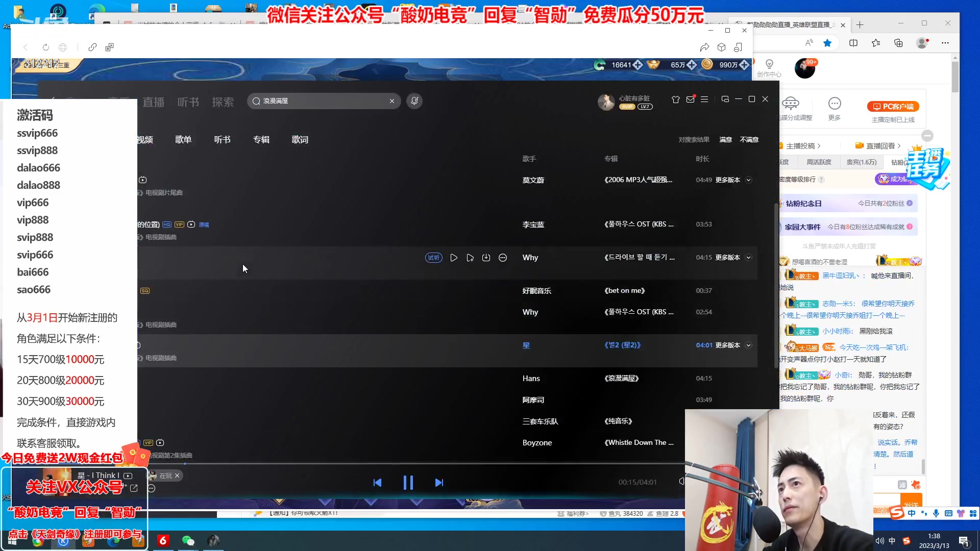This screenshot has width=980, height=551.
Task: Play the Why 04:15 song row
Action: point(454,258)
